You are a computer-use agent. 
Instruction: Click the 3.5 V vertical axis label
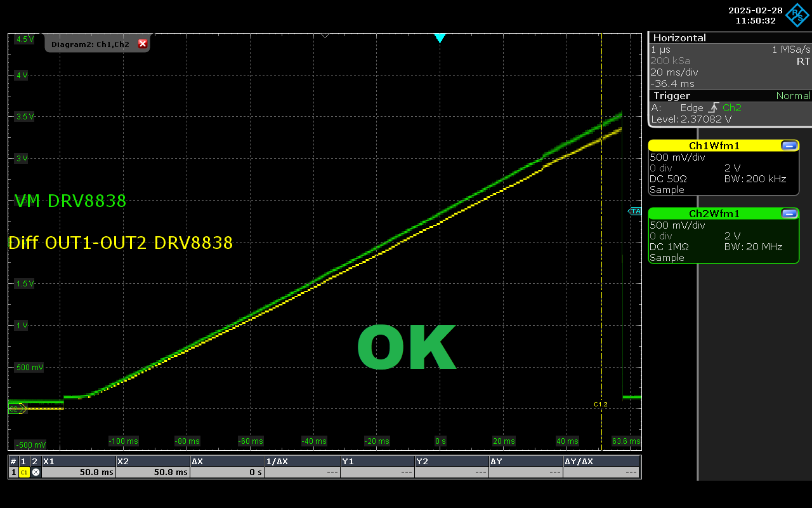click(25, 117)
